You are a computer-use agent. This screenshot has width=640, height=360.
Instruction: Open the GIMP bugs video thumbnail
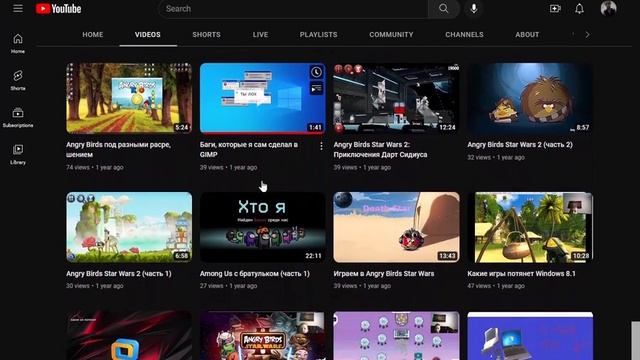coord(263,98)
